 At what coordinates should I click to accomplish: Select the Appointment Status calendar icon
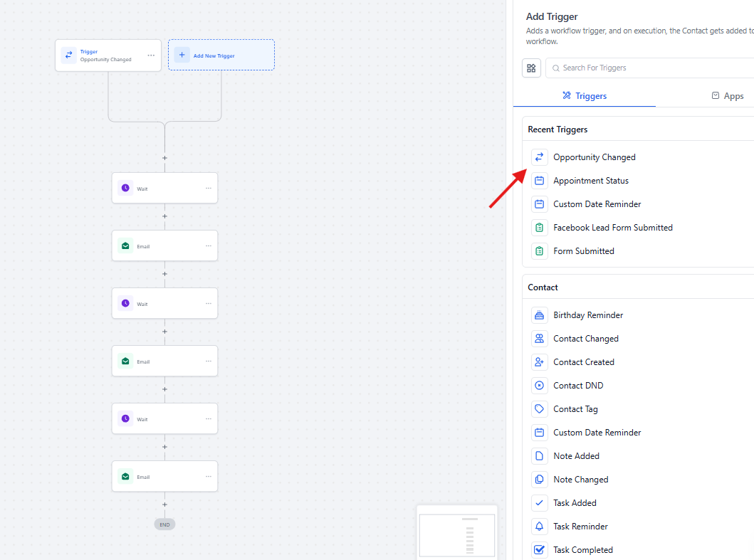(x=539, y=181)
